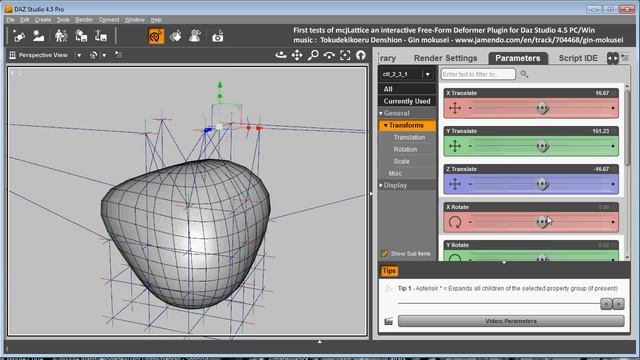Click the import-to-scene toolbar icon before the divider
The height and width of the screenshot is (360, 640).
pyautogui.click(x=101, y=36)
